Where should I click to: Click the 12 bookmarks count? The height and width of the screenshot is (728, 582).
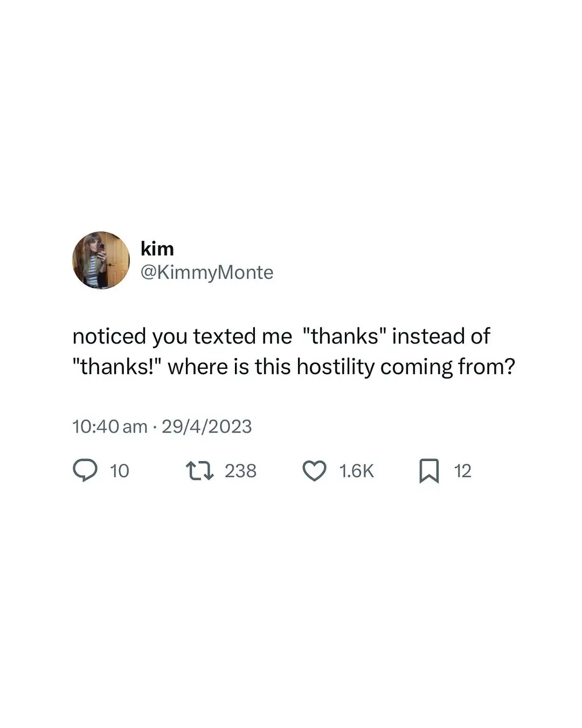(x=462, y=471)
